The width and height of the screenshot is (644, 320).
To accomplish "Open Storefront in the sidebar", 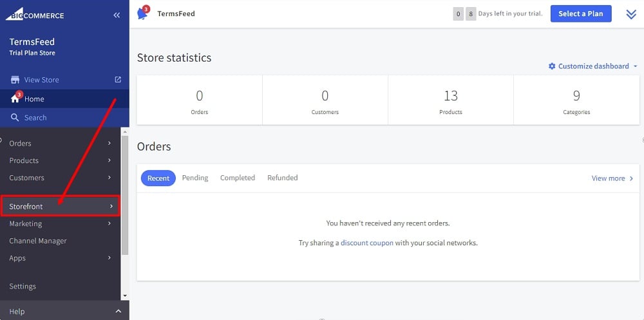I will [26, 207].
